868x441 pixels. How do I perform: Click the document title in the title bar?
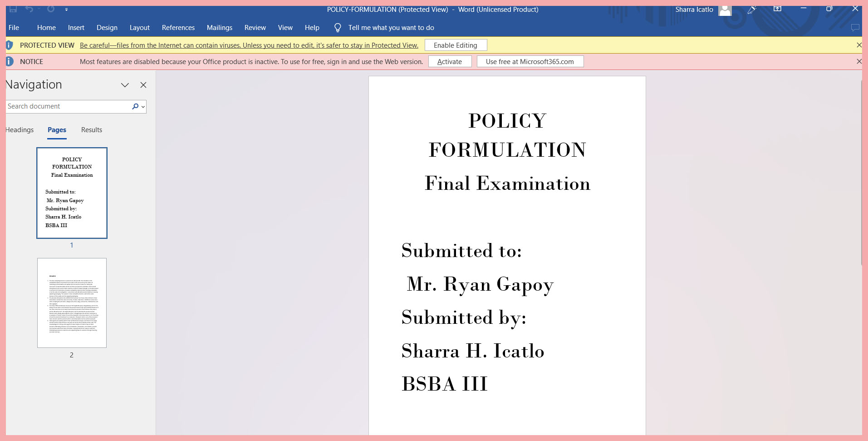coord(433,10)
